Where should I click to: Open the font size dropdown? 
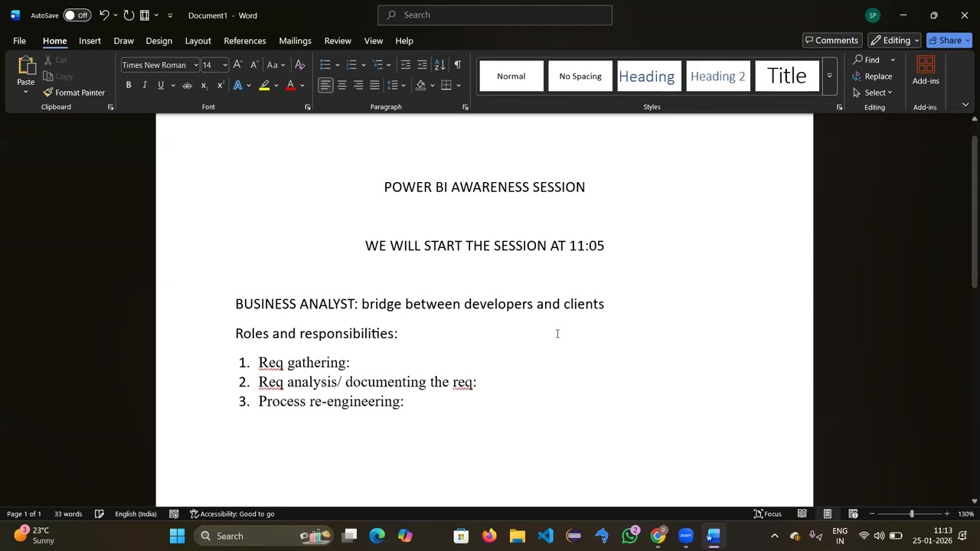[224, 65]
